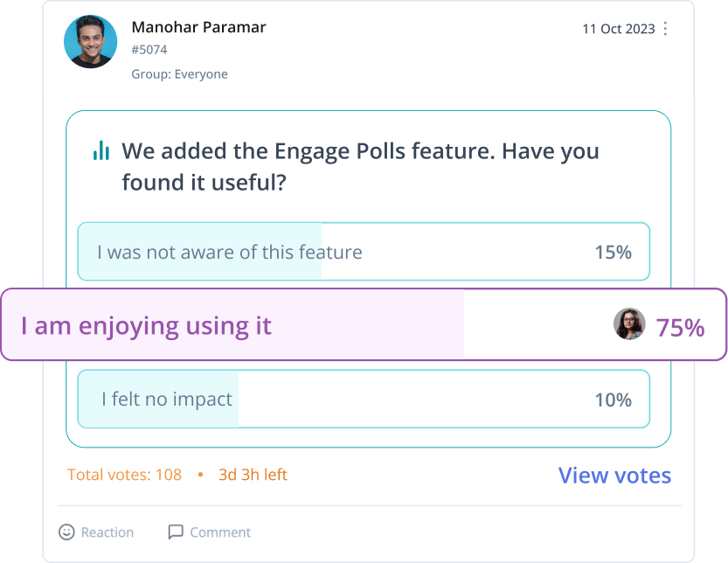Choose the 'I am enjoying using it' option
The width and height of the screenshot is (728, 563).
click(x=147, y=326)
